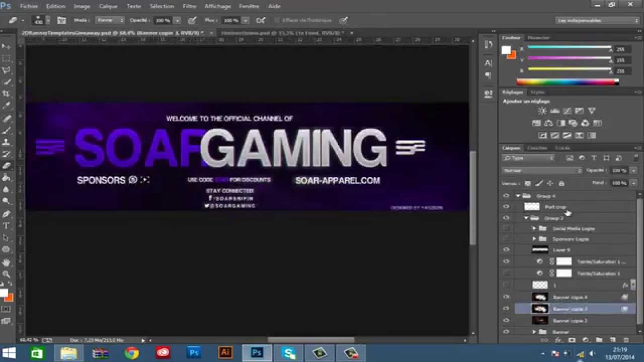
Task: Select the Eraser tool
Action: 7,166
